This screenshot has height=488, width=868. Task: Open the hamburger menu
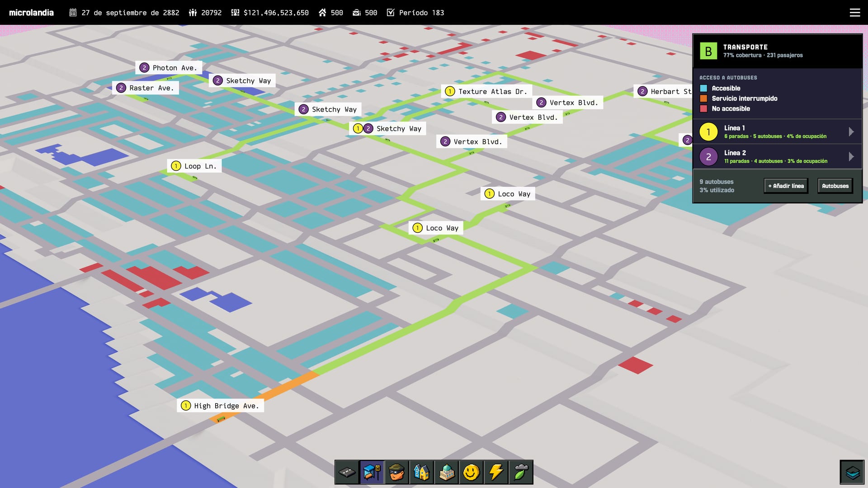854,13
